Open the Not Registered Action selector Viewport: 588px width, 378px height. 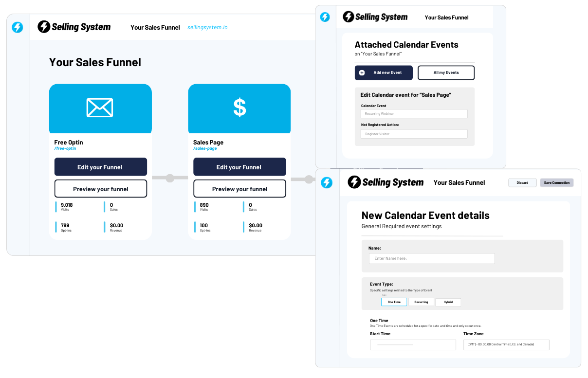point(414,134)
